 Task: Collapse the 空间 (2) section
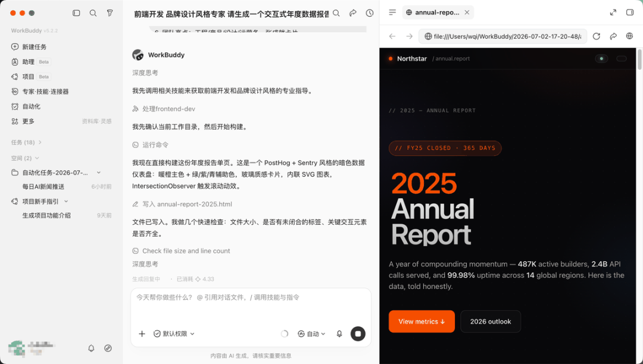click(x=25, y=158)
